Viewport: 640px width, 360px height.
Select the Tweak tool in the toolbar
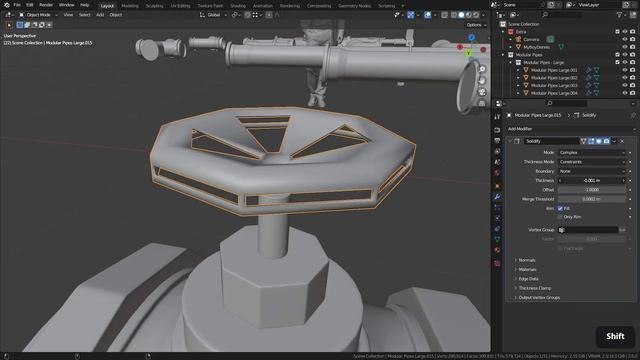coord(9,25)
